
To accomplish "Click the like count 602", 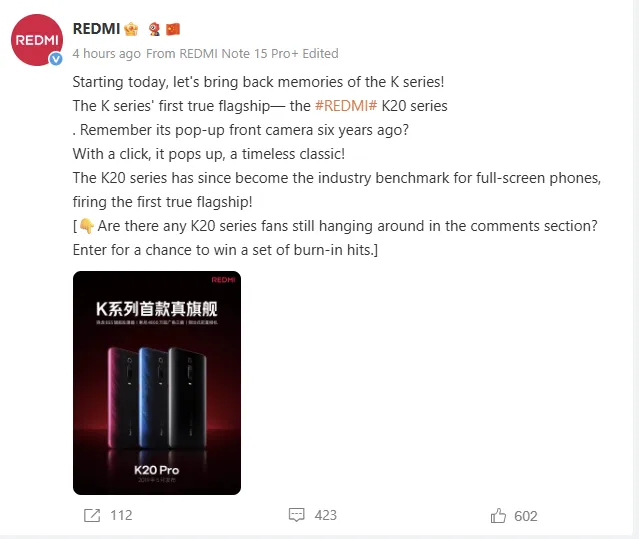I will pos(526,516).
